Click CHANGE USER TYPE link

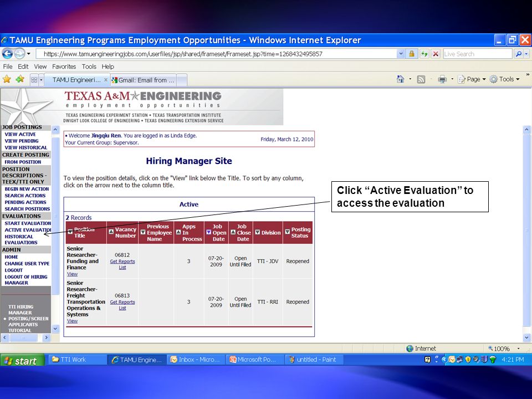[27, 264]
